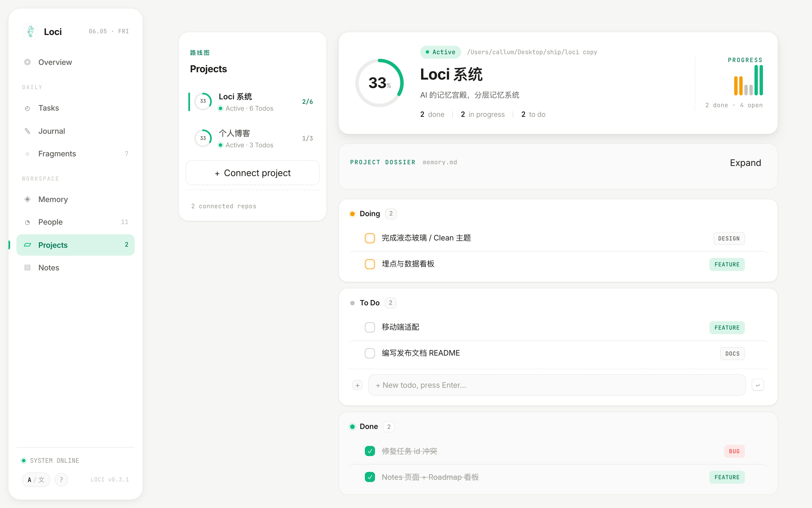The image size is (812, 508).
Task: Click the People pie icon
Action: pos(28,222)
